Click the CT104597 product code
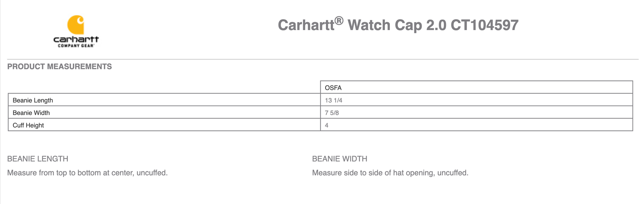The image size is (644, 204). [x=484, y=25]
